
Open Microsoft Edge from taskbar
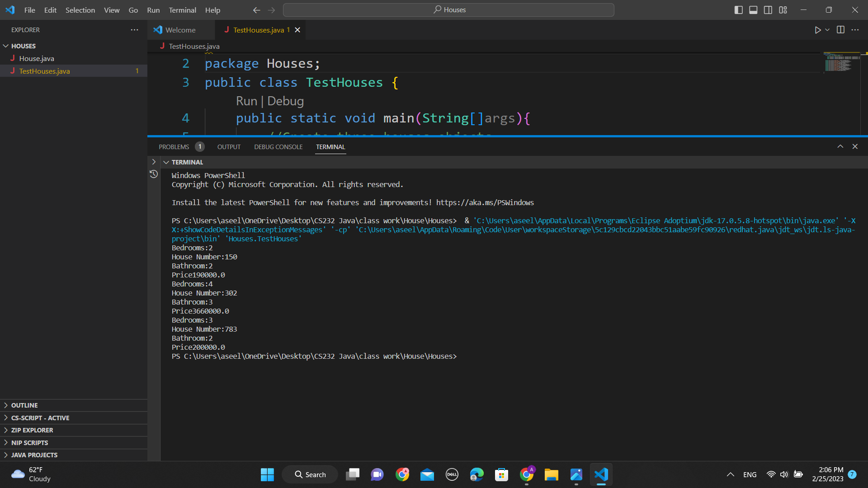point(476,474)
